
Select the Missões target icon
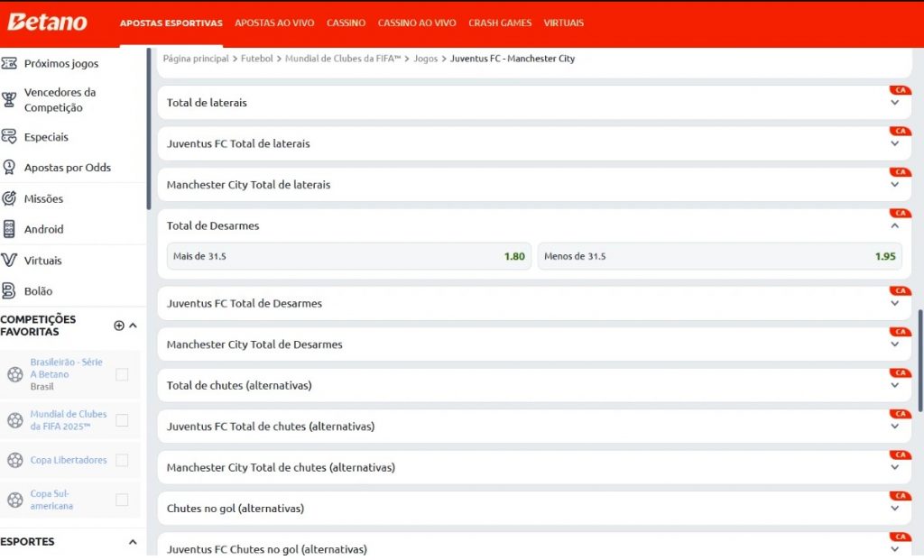[x=9, y=198]
